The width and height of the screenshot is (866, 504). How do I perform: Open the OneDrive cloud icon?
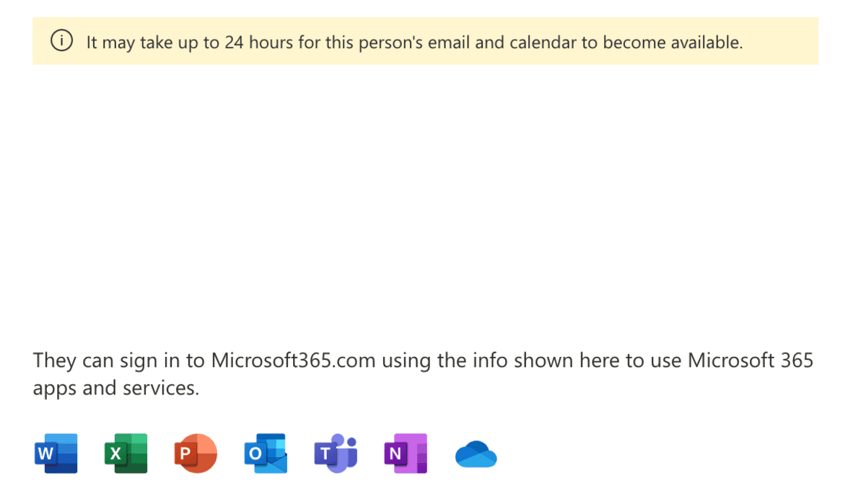pos(475,453)
